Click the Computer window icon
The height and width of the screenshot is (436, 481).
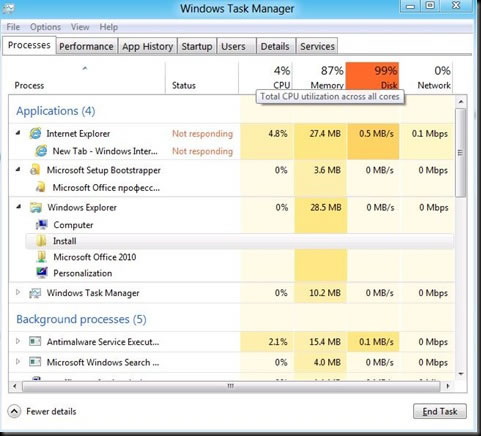click(42, 225)
